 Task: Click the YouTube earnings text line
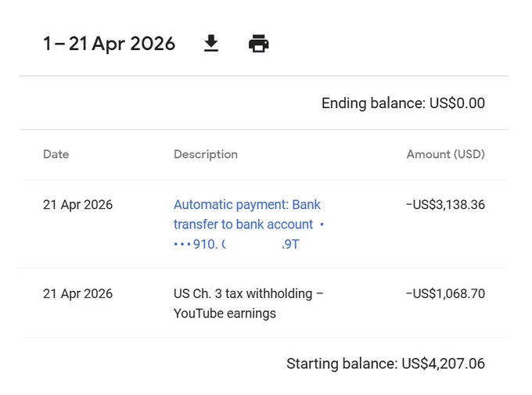[x=225, y=313]
